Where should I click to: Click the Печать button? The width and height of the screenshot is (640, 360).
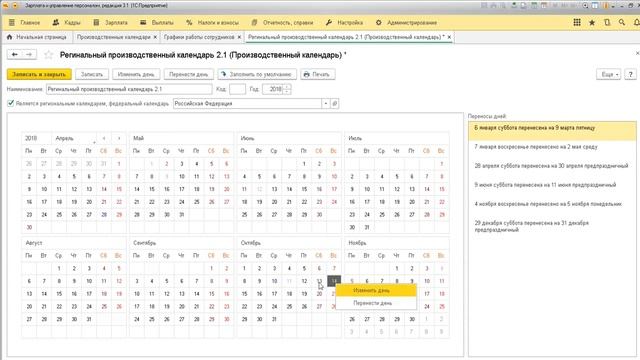click(x=318, y=74)
